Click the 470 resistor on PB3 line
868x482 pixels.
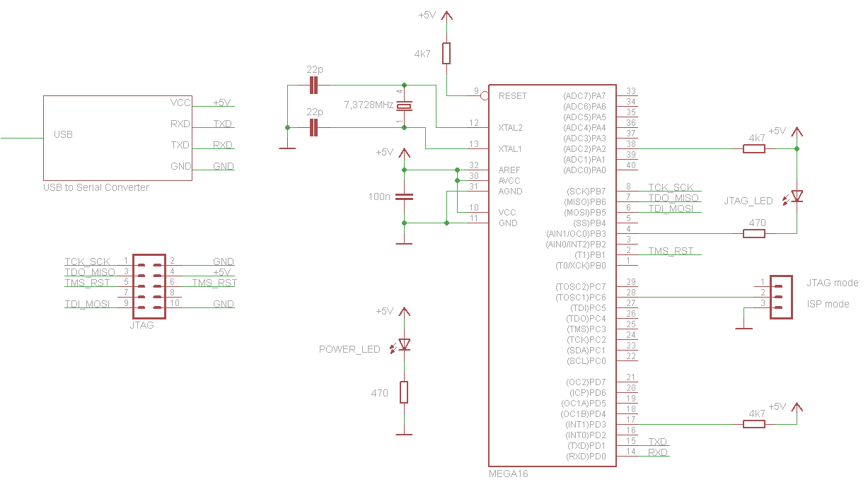[x=754, y=233]
